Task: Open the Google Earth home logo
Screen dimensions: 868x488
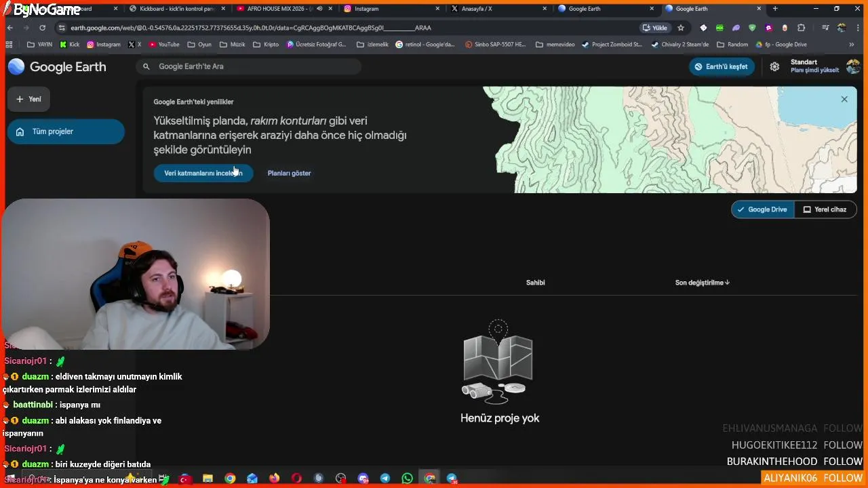Action: tap(57, 66)
